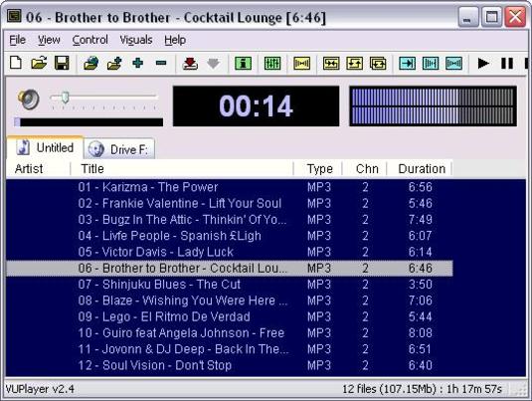Image resolution: width=532 pixels, height=401 pixels.
Task: Add a file using the green plus icon
Action: pos(138,63)
